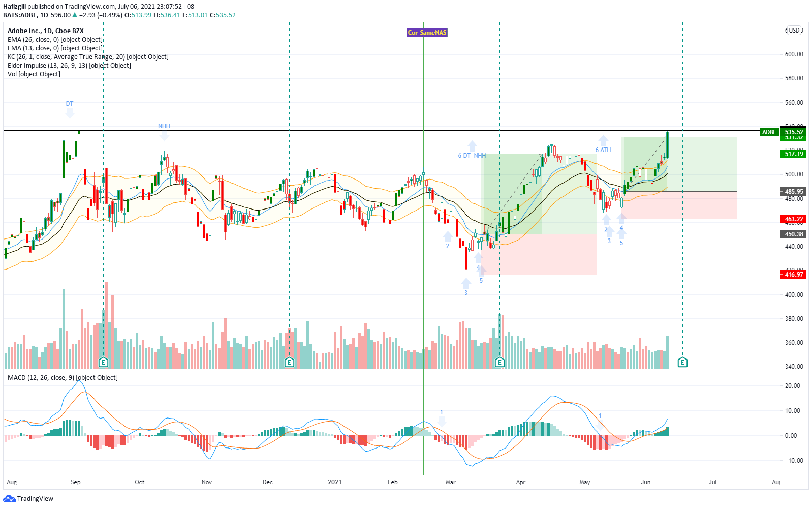Open the earnings E marker in late March
This screenshot has height=508, width=812.
click(499, 362)
